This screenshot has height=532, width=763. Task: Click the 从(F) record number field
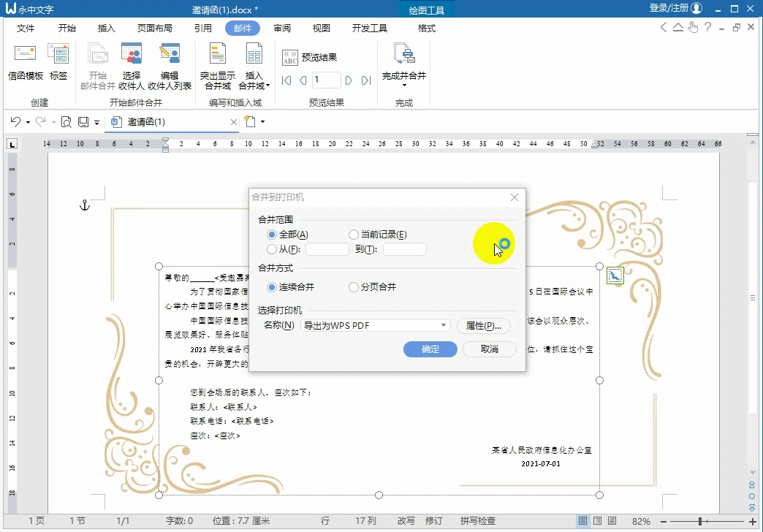327,249
